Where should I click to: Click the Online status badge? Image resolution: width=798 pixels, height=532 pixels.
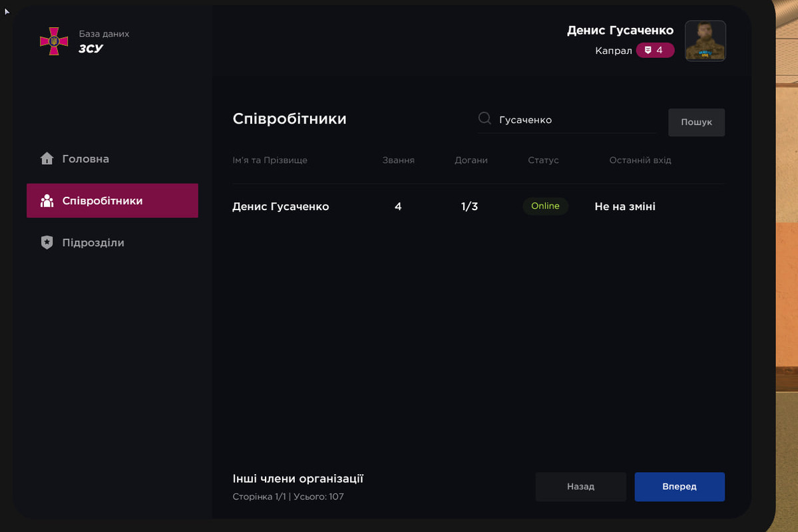pos(545,206)
